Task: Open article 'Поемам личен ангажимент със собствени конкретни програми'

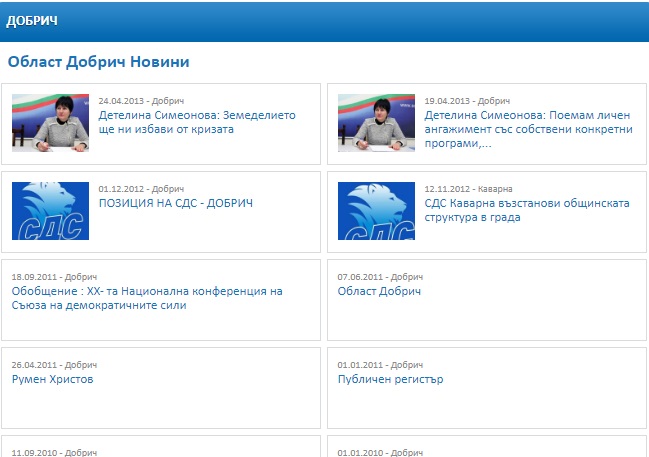Action: pos(529,129)
